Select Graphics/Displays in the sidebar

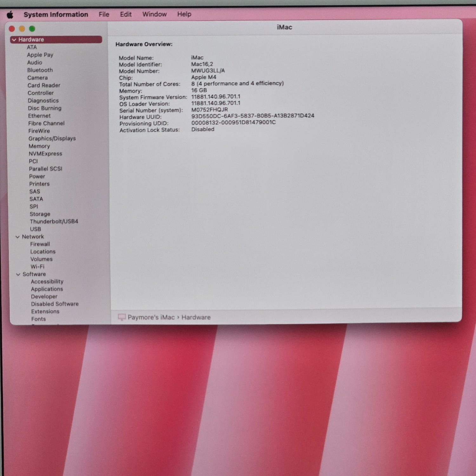click(52, 138)
